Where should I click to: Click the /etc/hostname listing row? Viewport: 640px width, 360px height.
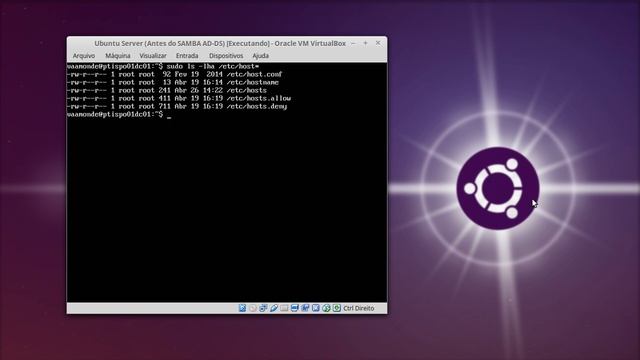pos(173,82)
